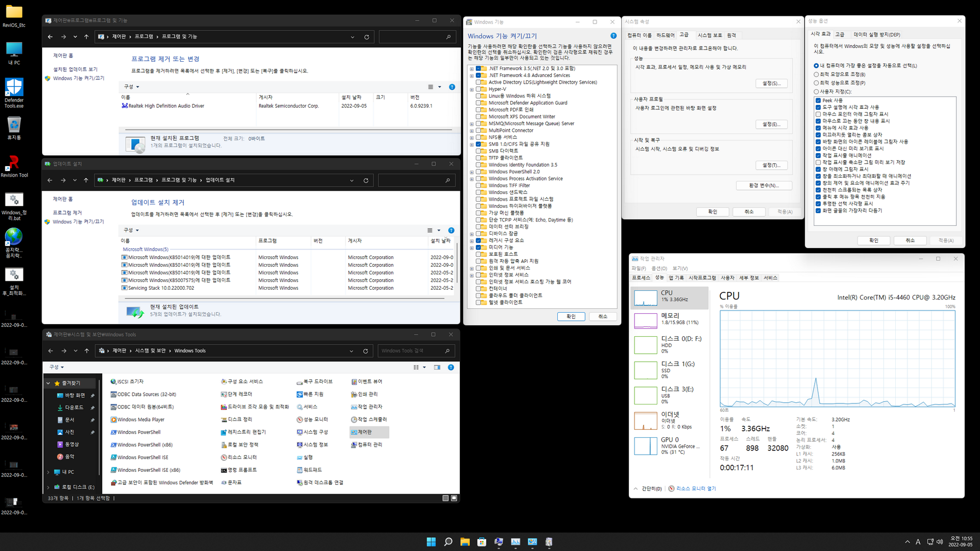This screenshot has width=980, height=551.
Task: Open the ReviOS_Etc desktop folder icon
Action: [14, 15]
